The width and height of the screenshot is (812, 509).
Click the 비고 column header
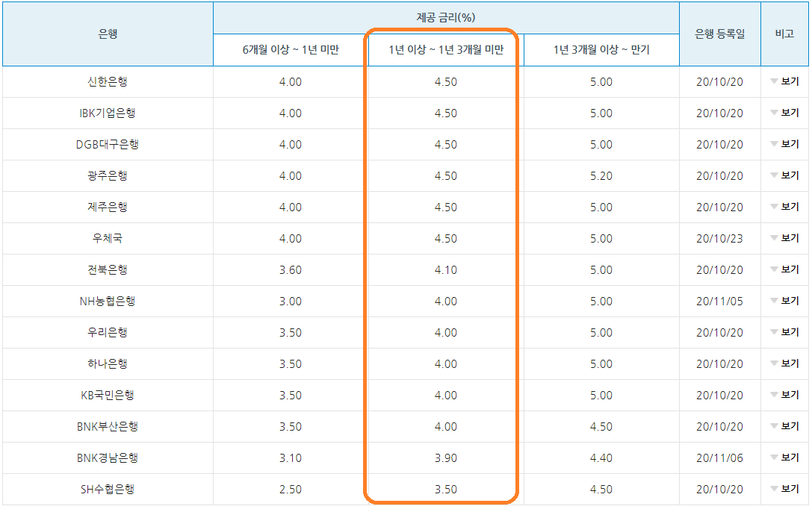point(784,34)
